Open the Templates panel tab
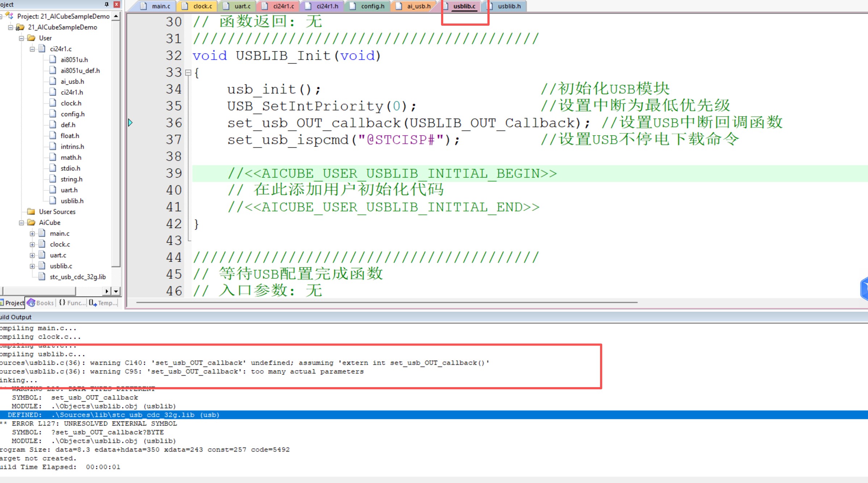Viewport: 868px width, 483px height. (x=104, y=303)
